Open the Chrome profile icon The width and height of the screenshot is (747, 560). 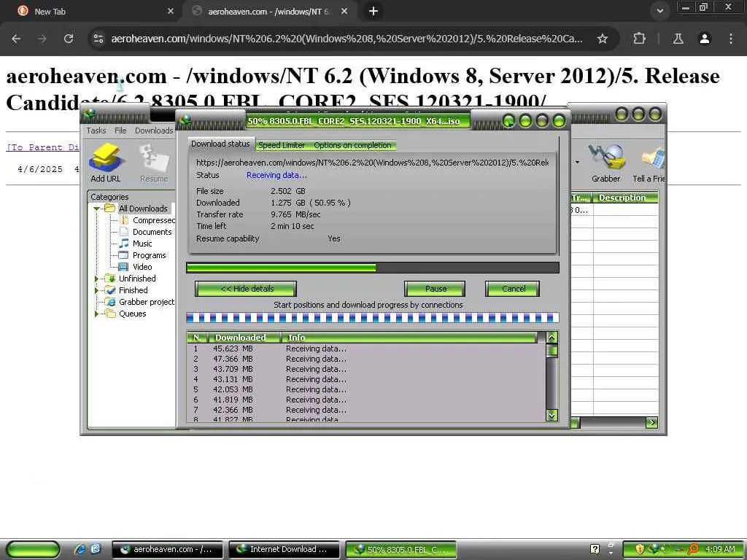tap(705, 39)
